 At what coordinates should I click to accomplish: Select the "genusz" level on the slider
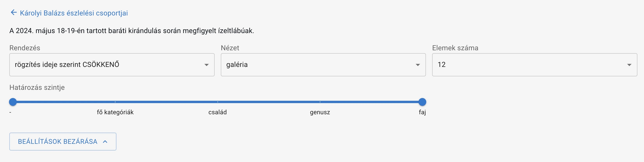320,102
